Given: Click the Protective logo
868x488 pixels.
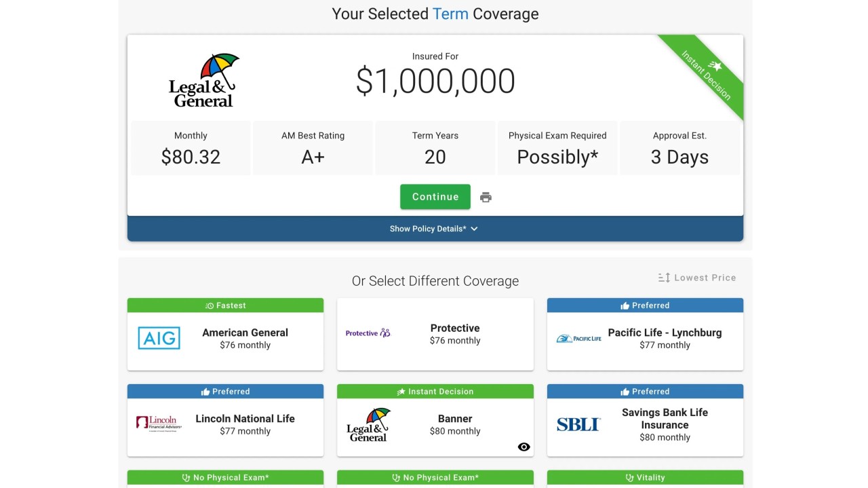Looking at the screenshot, I should (x=368, y=333).
